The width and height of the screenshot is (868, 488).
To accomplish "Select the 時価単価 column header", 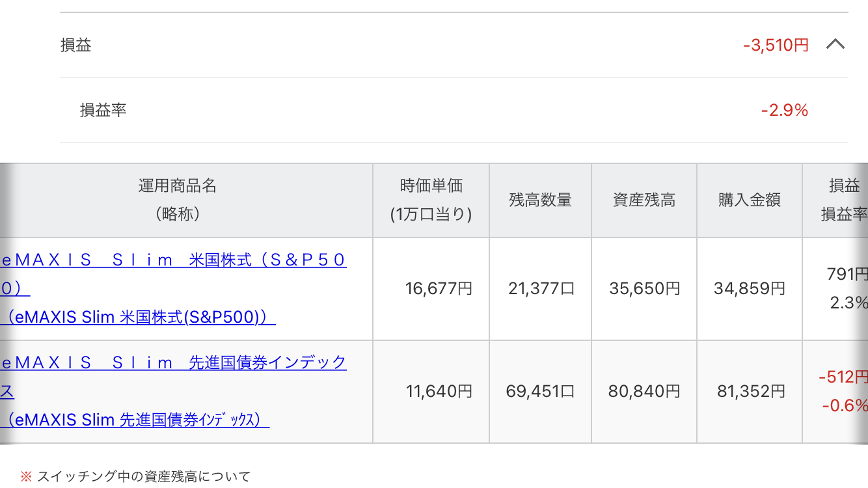I will coord(431,200).
